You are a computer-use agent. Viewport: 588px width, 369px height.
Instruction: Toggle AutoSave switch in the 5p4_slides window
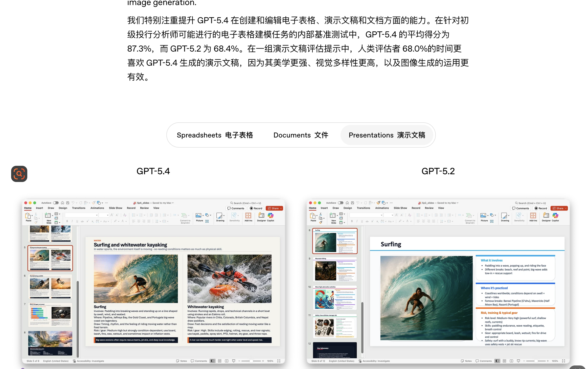(x=56, y=203)
